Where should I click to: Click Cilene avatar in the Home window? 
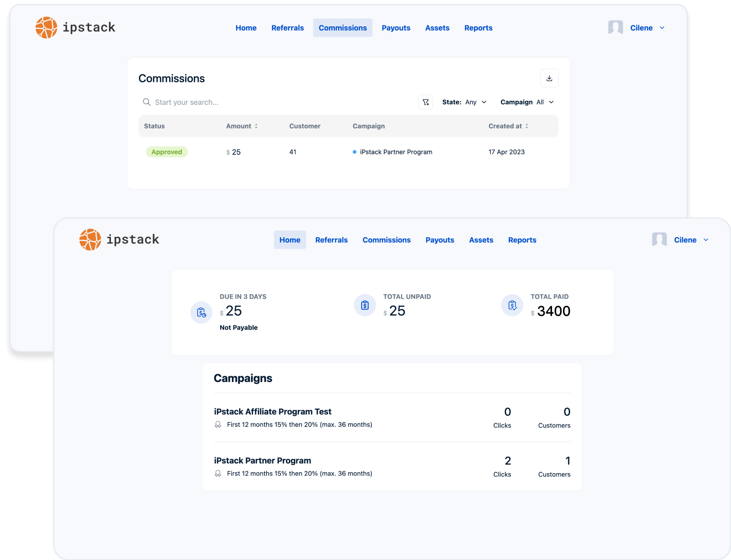[x=659, y=240]
